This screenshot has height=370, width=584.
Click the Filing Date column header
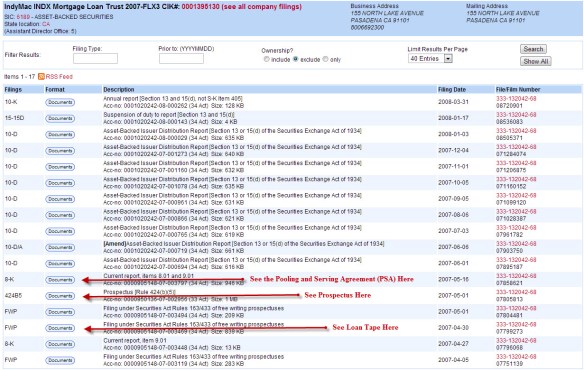click(452, 89)
